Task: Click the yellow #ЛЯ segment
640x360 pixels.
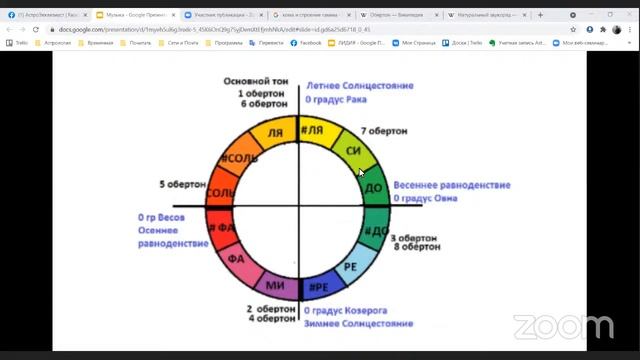Action: coord(318,131)
